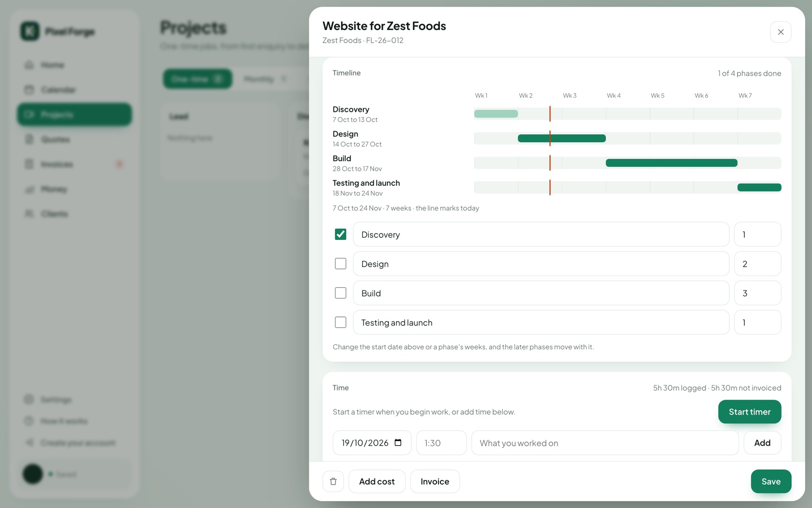Screen dimensions: 812x508
Task: Open How it works in sidebar
Action: pos(74,421)
